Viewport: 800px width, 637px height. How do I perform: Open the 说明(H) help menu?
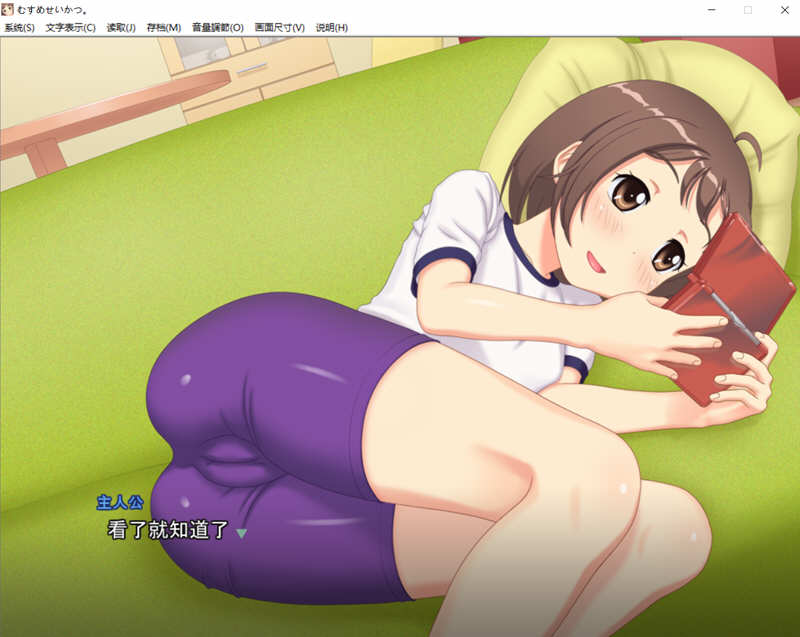[330, 27]
